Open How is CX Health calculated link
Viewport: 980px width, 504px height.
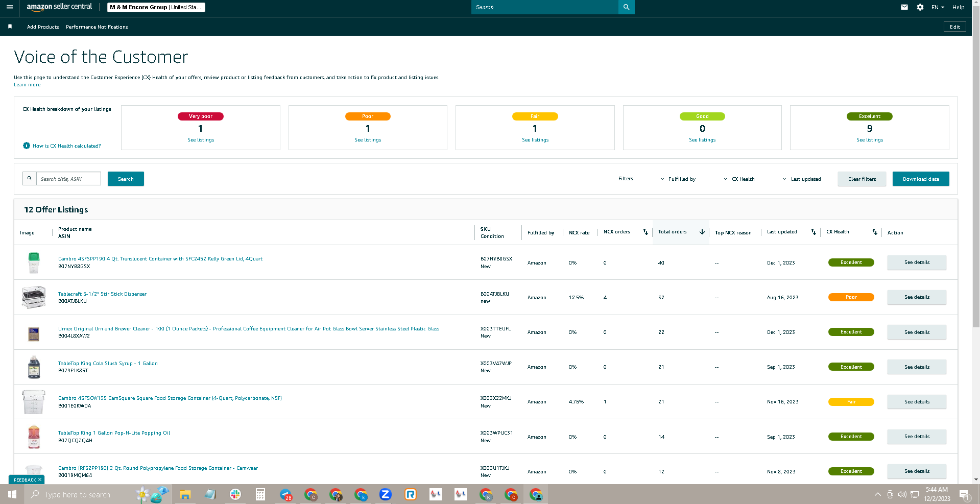coord(67,146)
